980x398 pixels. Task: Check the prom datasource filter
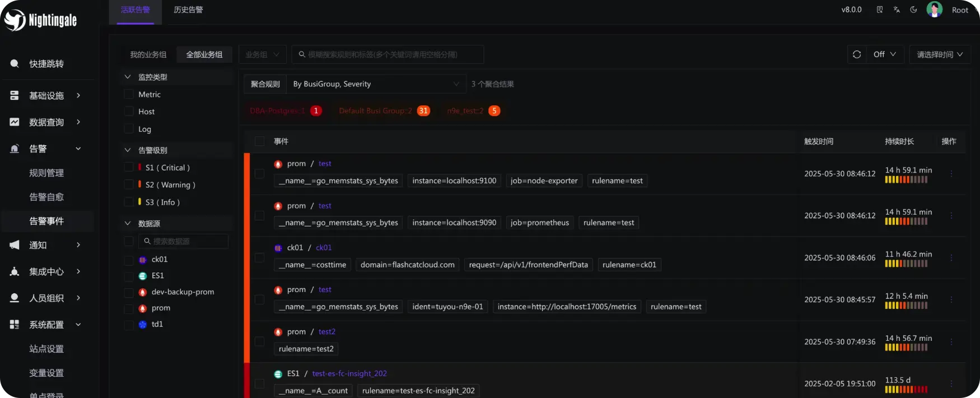pyautogui.click(x=128, y=308)
